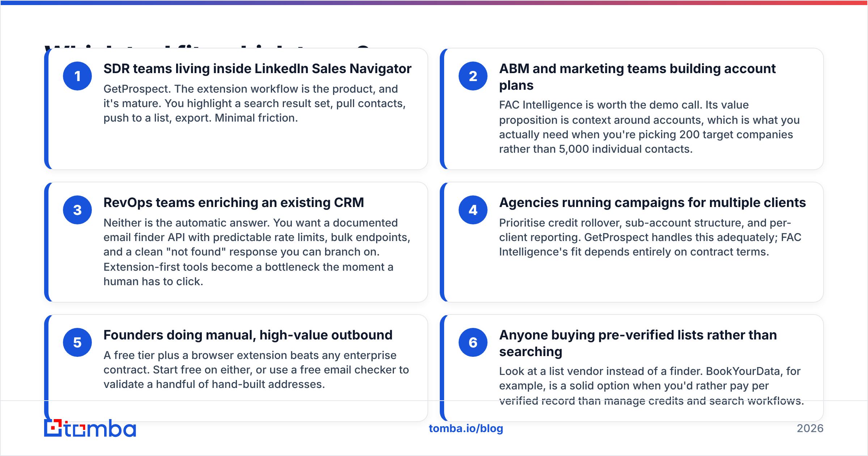Click the tomba logo in the footer
The height and width of the screenshot is (456, 868).
tap(90, 428)
